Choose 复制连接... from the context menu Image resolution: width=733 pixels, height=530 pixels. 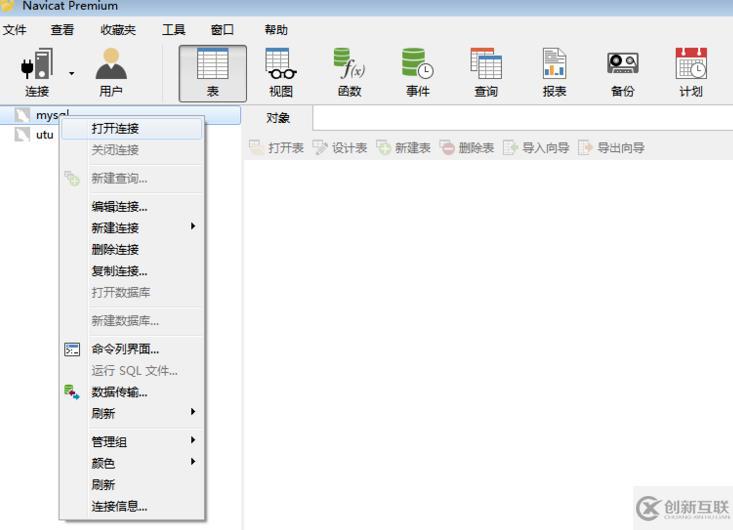(132, 271)
